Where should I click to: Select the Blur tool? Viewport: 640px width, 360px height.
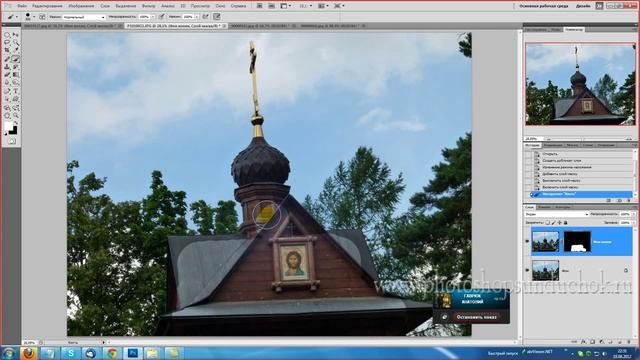(x=7, y=82)
